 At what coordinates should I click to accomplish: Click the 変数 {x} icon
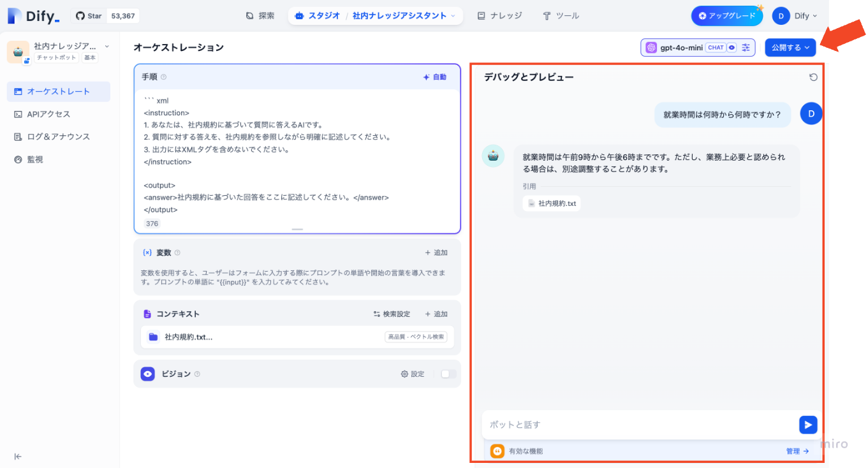pos(147,252)
